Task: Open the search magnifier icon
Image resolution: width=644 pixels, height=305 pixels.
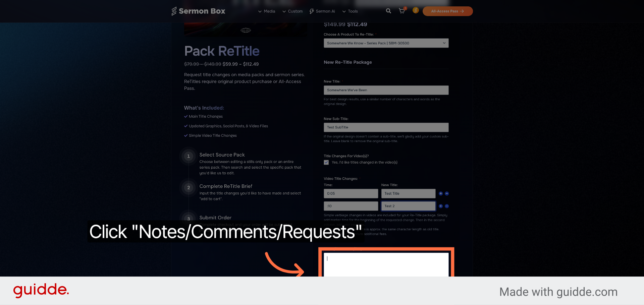Action: pos(388,11)
